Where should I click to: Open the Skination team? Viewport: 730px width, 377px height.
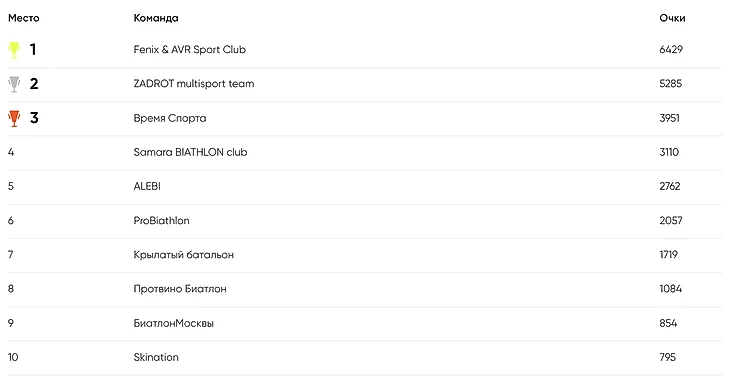[156, 357]
